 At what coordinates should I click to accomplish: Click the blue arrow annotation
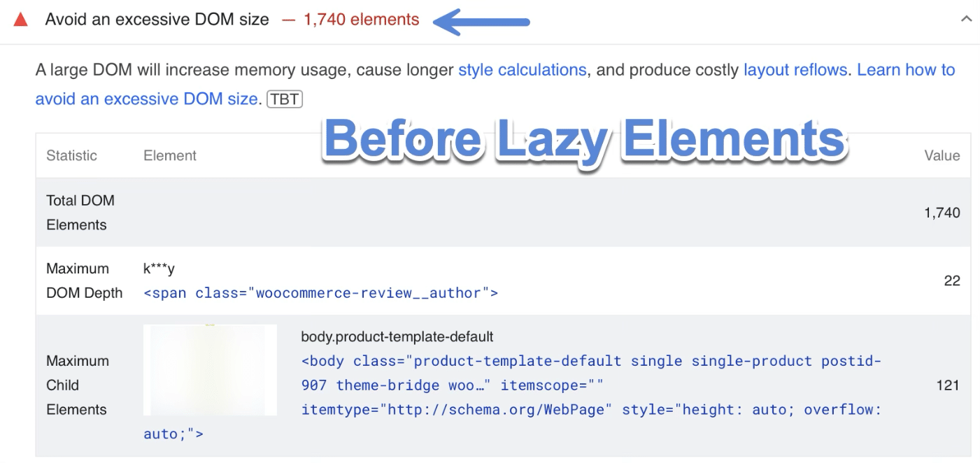[481, 21]
